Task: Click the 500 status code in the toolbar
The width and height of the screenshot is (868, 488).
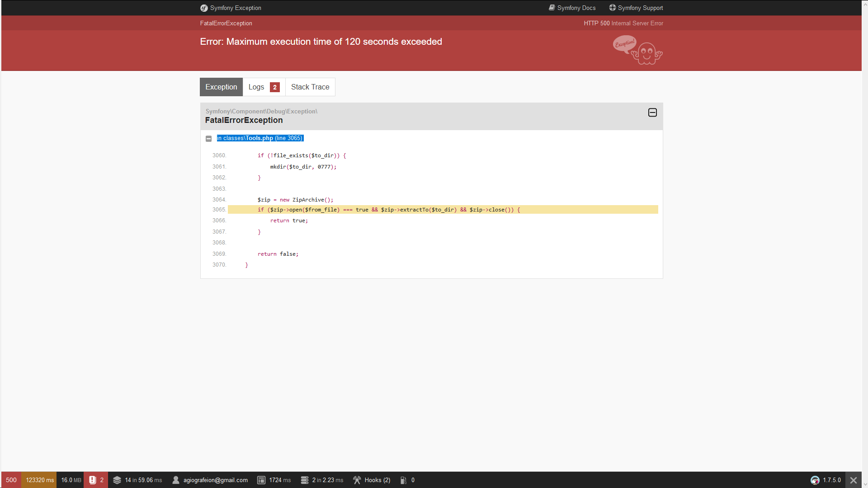Action: coord(11,480)
